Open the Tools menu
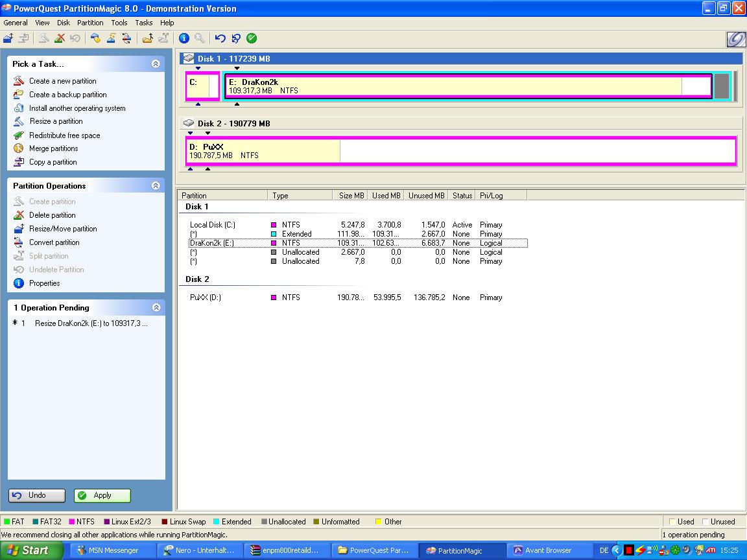Image resolution: width=747 pixels, height=560 pixels. (x=119, y=23)
